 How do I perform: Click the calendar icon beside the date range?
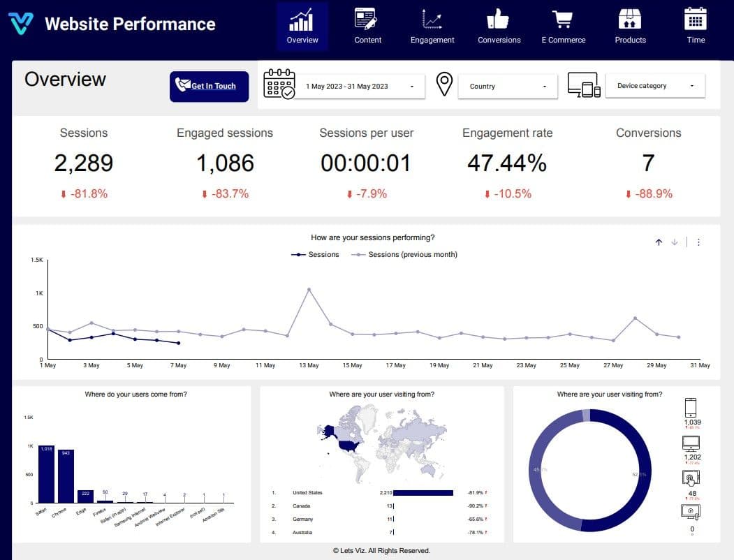coord(279,85)
